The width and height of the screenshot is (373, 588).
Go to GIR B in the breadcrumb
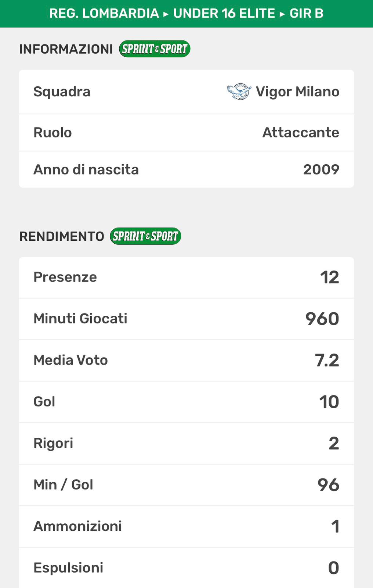(x=306, y=14)
